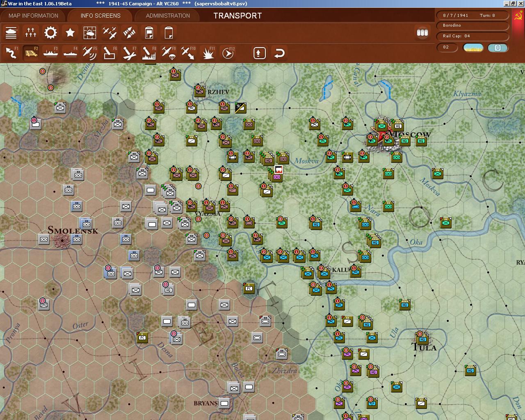Open the blank report page icon

pos(169,32)
